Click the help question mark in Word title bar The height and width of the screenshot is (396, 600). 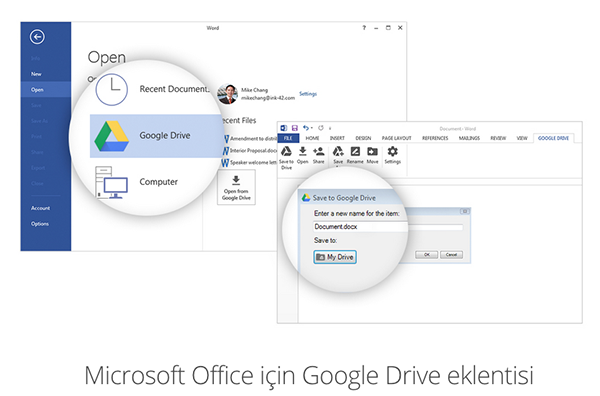364,28
